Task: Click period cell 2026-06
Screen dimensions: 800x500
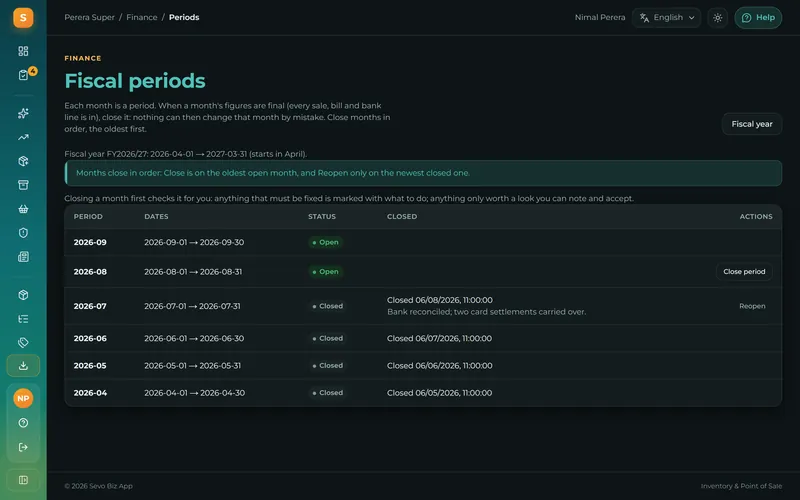Action: [x=90, y=338]
